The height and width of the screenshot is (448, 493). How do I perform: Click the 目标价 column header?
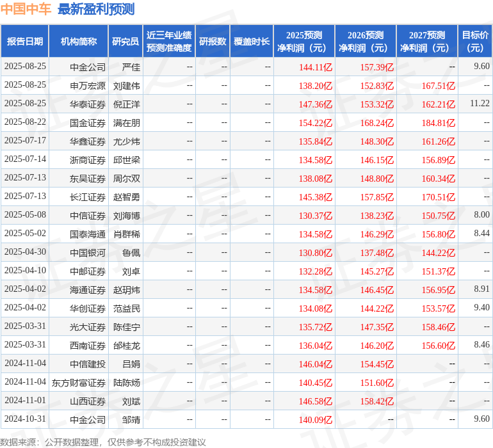coord(475,41)
